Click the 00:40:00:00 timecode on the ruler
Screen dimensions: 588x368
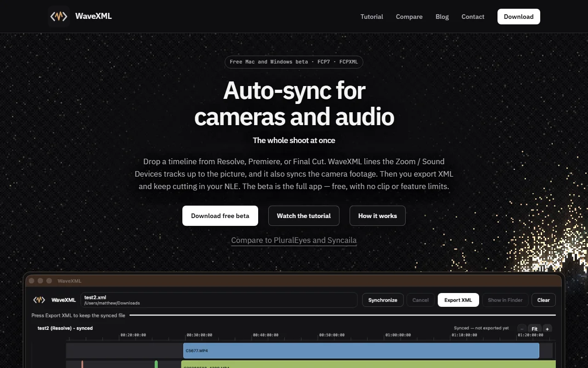click(x=266, y=335)
